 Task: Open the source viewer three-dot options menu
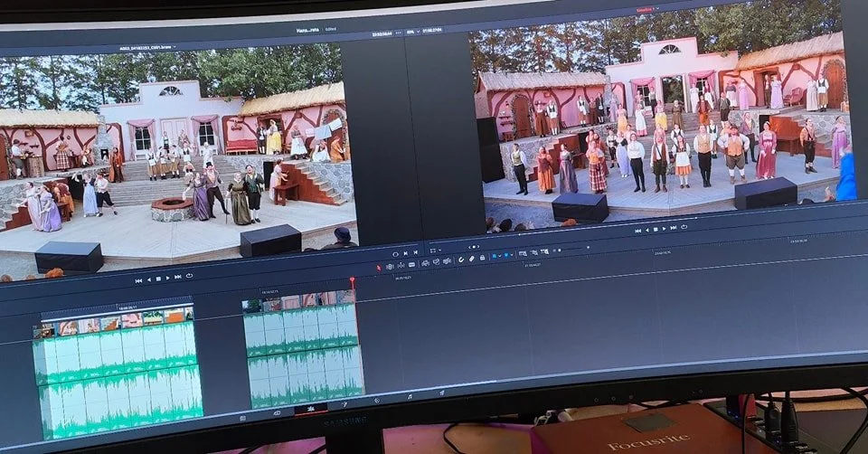pyautogui.click(x=398, y=33)
